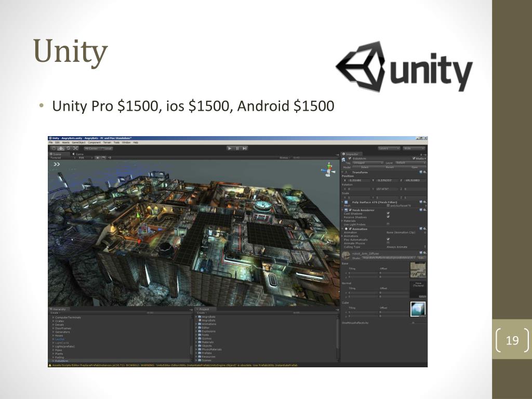The height and width of the screenshot is (399, 532).
Task: Open the Terrain menu
Action: pyautogui.click(x=107, y=142)
